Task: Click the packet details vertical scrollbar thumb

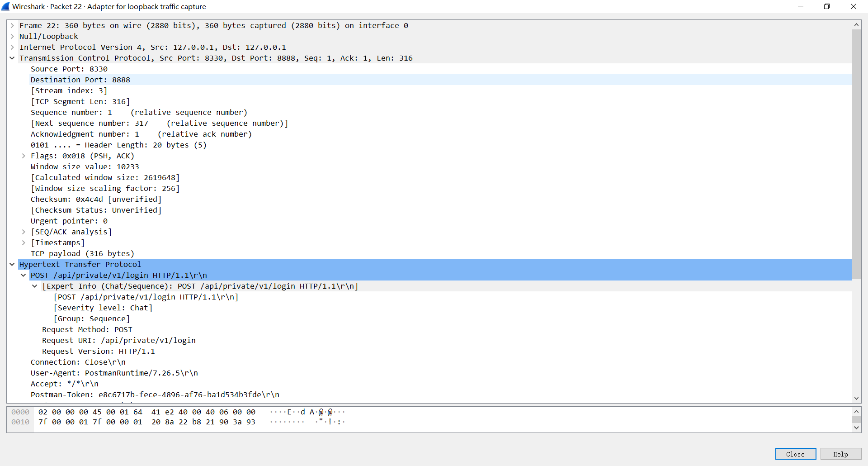Action: 856,154
